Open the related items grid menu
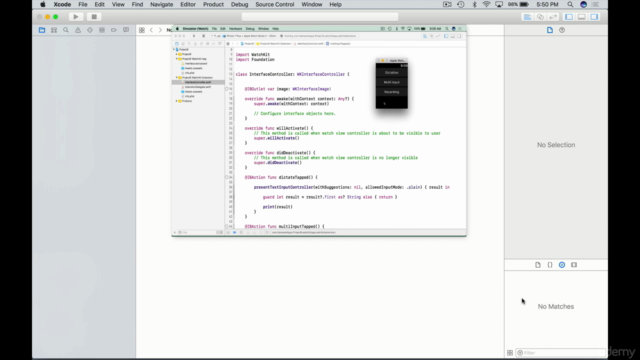This screenshot has height=360, width=640. tap(142, 30)
